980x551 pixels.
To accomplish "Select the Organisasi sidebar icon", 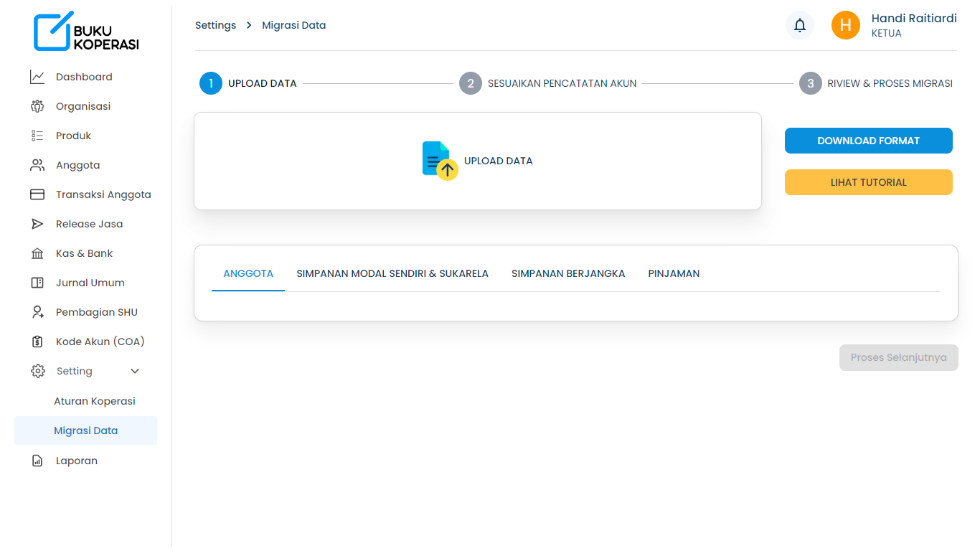I will (x=37, y=105).
